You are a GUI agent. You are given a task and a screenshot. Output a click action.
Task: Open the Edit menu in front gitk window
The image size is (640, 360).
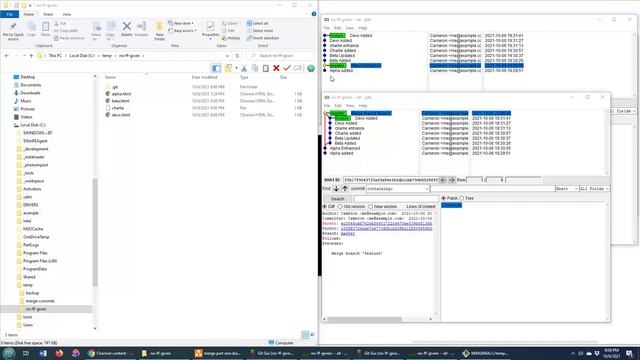click(338, 106)
